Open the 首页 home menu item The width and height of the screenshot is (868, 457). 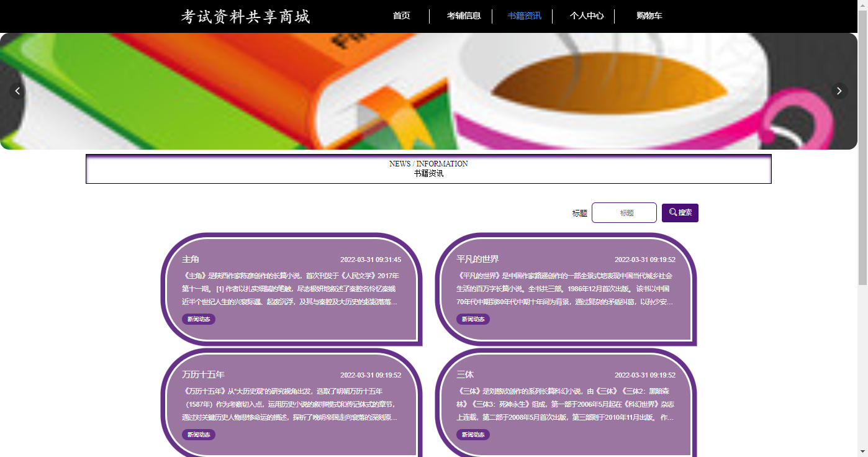402,16
